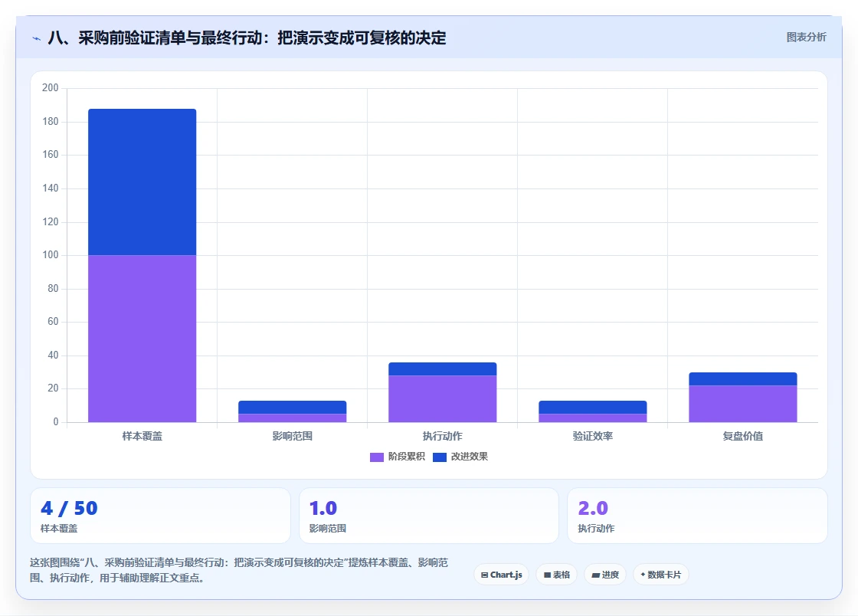The image size is (858, 616).
Task: Click the blue segment of the 复盘价值 bar
Action: [x=742, y=379]
